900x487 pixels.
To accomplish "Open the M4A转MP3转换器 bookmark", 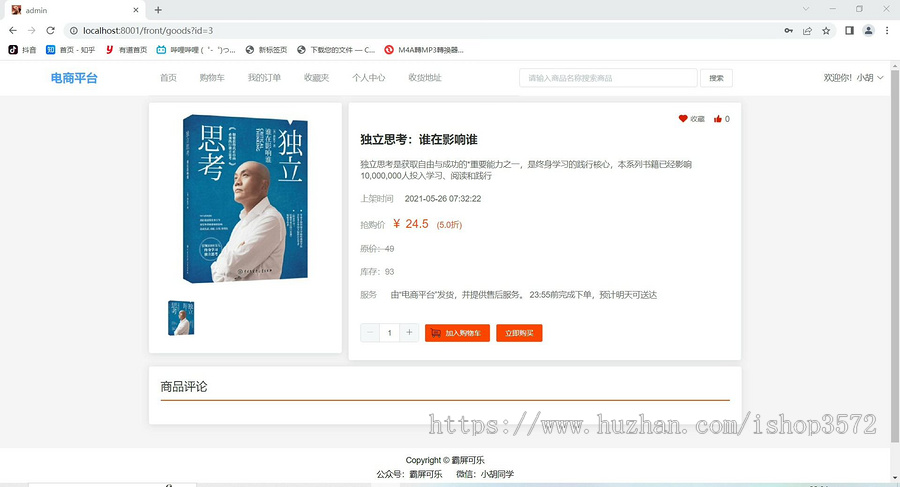I will (424, 50).
